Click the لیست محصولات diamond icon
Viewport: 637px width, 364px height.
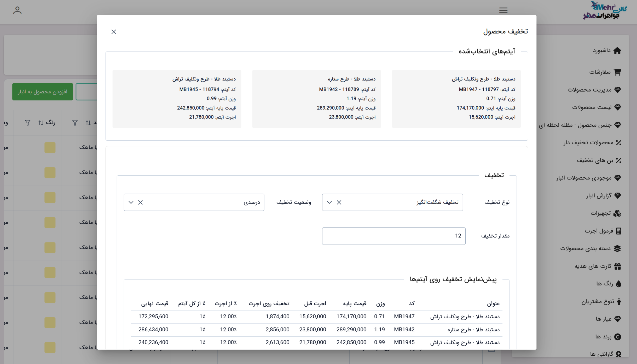tap(618, 107)
